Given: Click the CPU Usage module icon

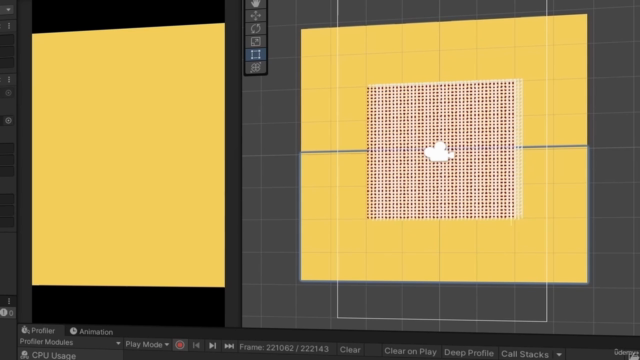Looking at the screenshot, I should [x=24, y=355].
